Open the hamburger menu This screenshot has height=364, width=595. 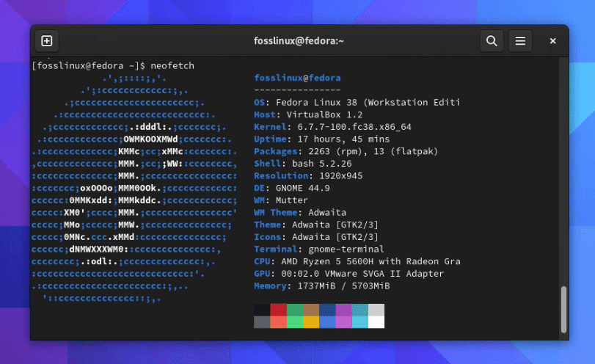(x=520, y=40)
